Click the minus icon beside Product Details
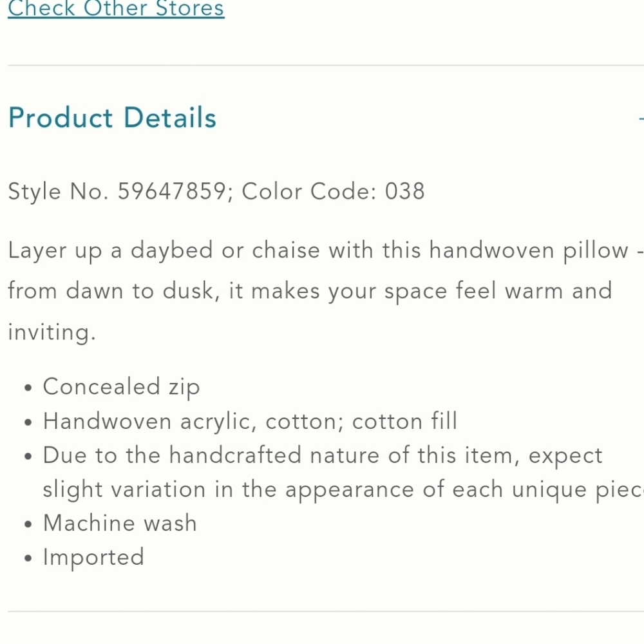Screen dimensions: 644x644 tap(640, 118)
